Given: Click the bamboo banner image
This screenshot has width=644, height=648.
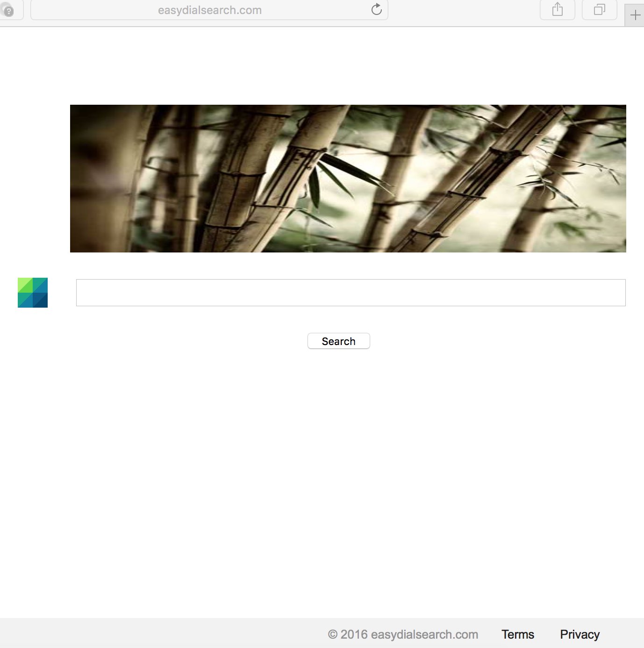Looking at the screenshot, I should [348, 179].
